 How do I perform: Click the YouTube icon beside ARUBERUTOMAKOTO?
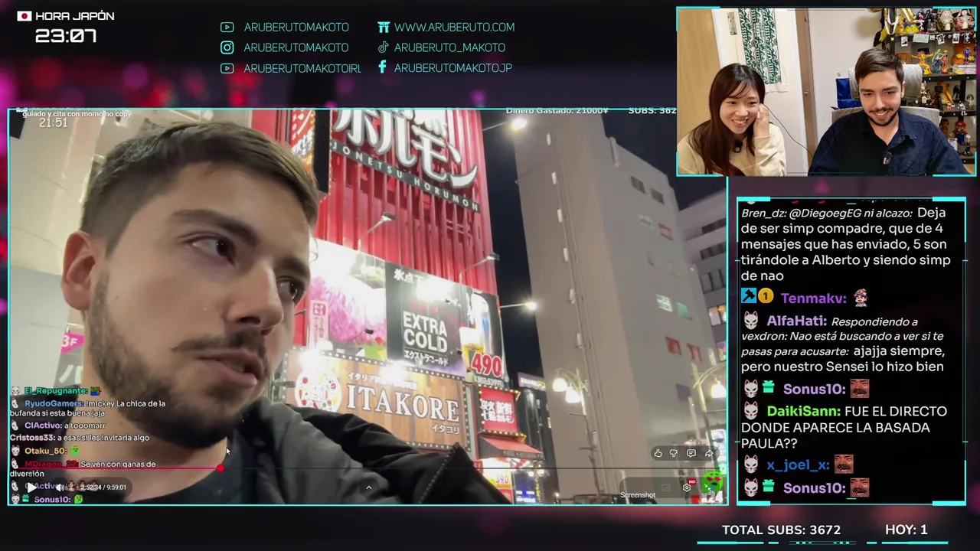227,27
